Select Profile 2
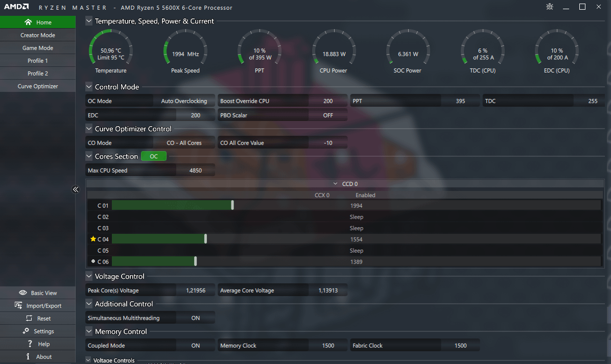The width and height of the screenshot is (611, 364). pyautogui.click(x=38, y=73)
